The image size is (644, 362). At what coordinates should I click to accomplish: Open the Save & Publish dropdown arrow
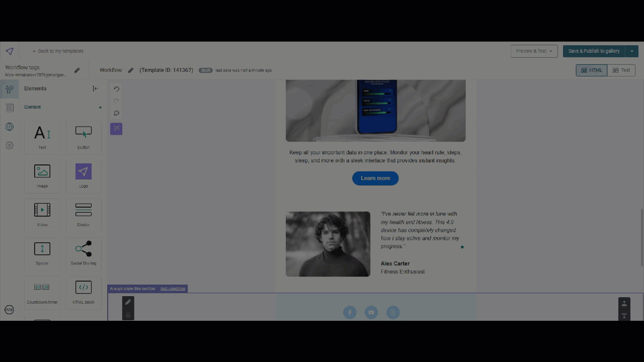coord(632,51)
